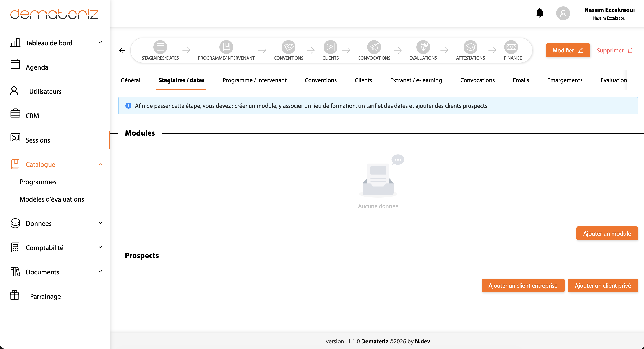Image resolution: width=644 pixels, height=349 pixels.
Task: Open Programmes in the Catalogue menu
Action: tap(38, 182)
